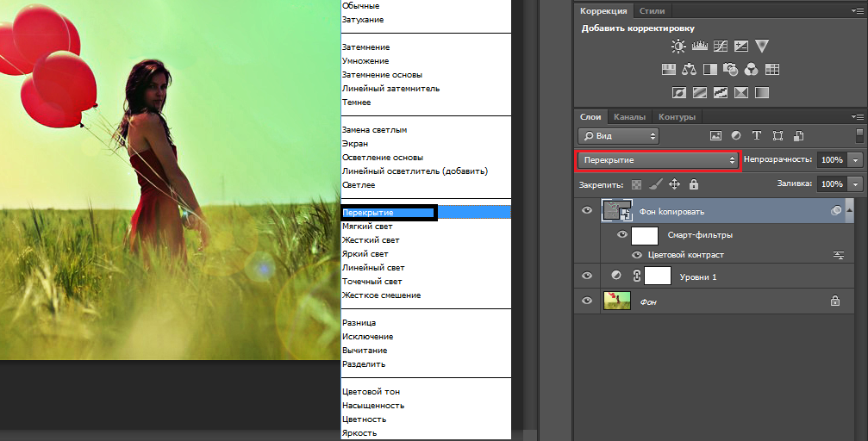This screenshot has height=441, width=868.
Task: Click the Заливка 100% value field
Action: coord(832,183)
